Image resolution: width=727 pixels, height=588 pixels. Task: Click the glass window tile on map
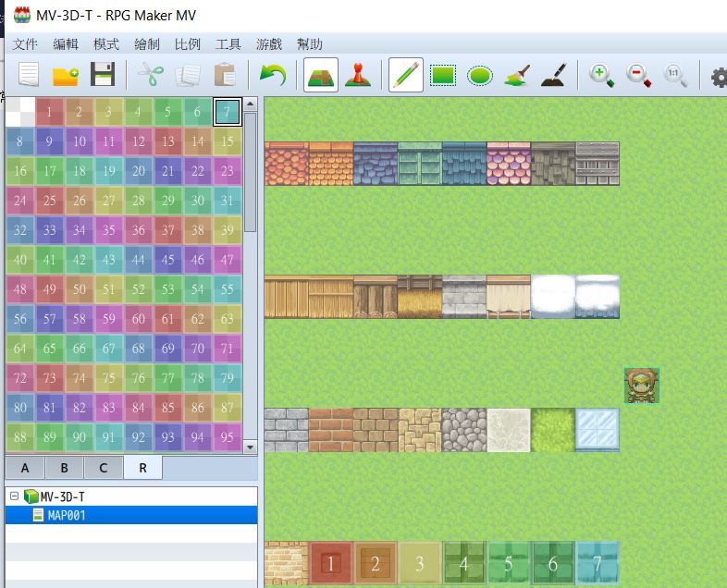(x=598, y=430)
